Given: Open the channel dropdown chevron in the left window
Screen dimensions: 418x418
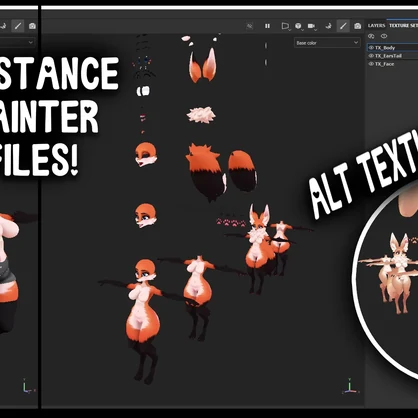Looking at the screenshot, I should coord(30,42).
